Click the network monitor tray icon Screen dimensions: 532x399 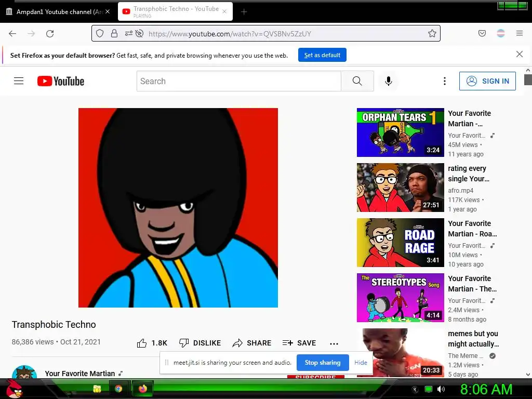click(x=429, y=389)
